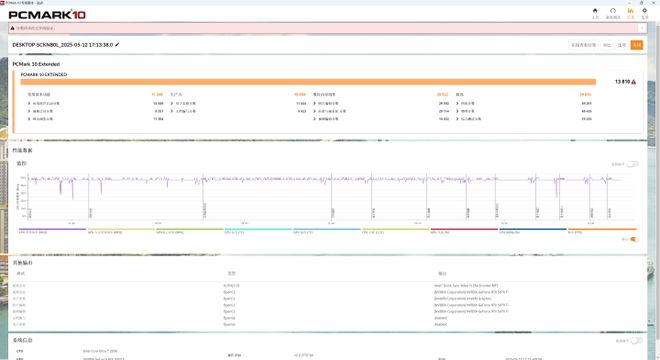Screen dimensions: 660x360
Task: Turn off the orange switch below chart legend
Action: click(x=634, y=239)
